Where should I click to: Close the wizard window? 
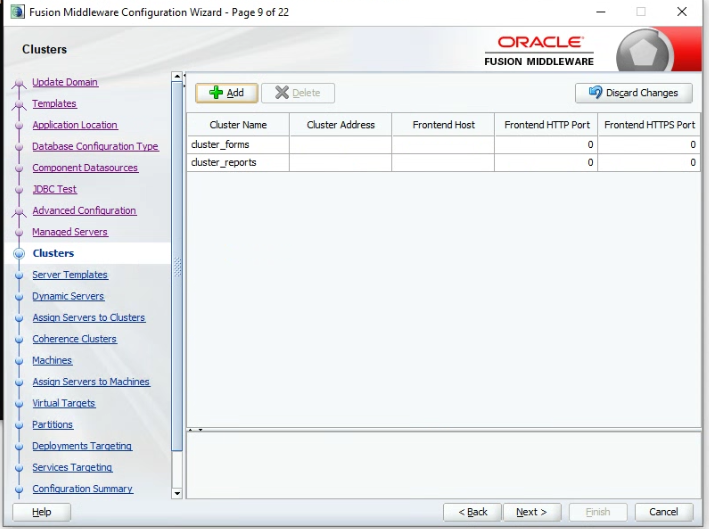(x=682, y=12)
